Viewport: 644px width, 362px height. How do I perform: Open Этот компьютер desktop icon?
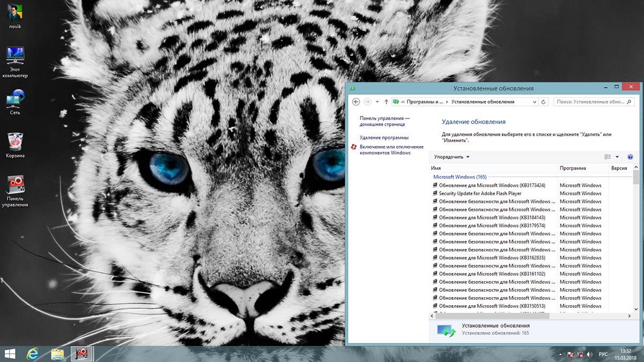click(x=14, y=58)
